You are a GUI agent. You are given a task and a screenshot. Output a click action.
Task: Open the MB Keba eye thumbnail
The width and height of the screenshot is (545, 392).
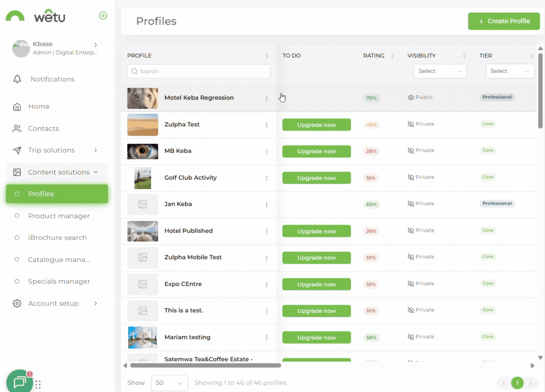(x=143, y=152)
